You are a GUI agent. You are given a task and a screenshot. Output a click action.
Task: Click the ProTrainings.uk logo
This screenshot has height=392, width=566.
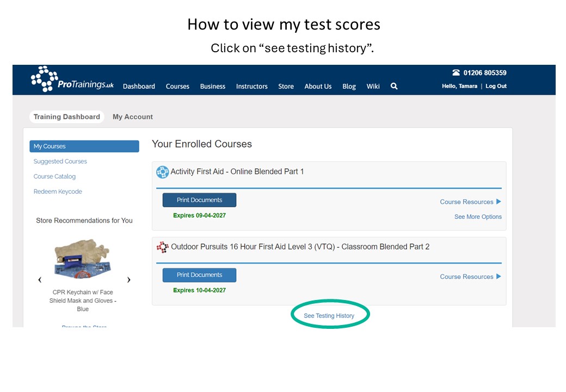point(72,79)
